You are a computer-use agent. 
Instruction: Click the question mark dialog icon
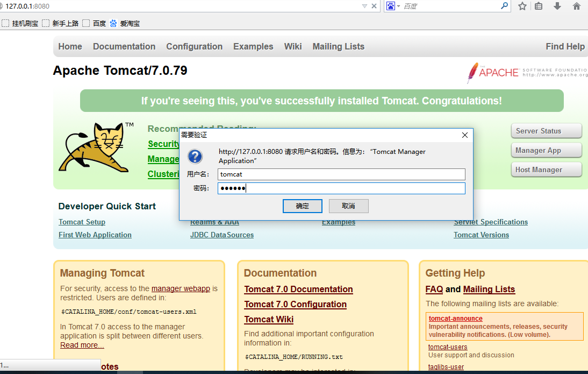tap(195, 157)
